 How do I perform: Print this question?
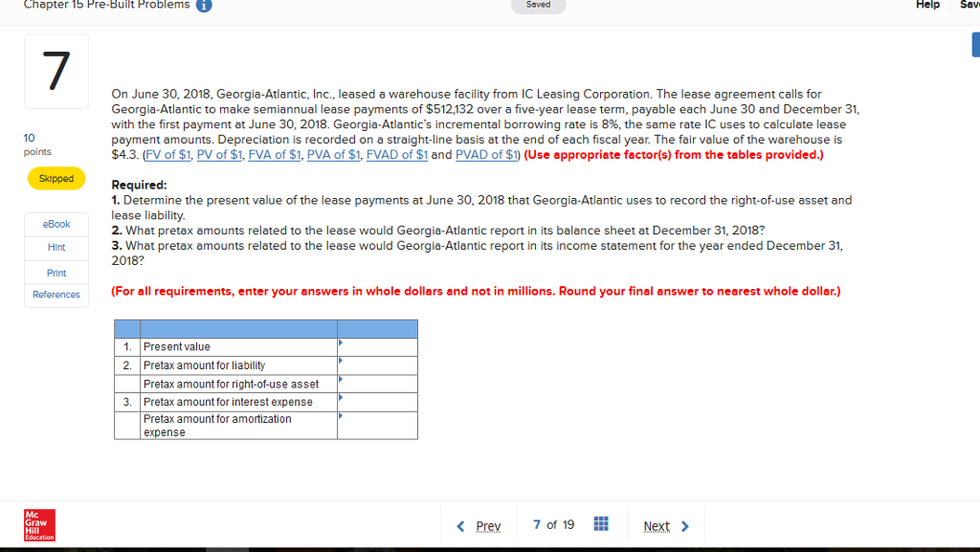56,273
